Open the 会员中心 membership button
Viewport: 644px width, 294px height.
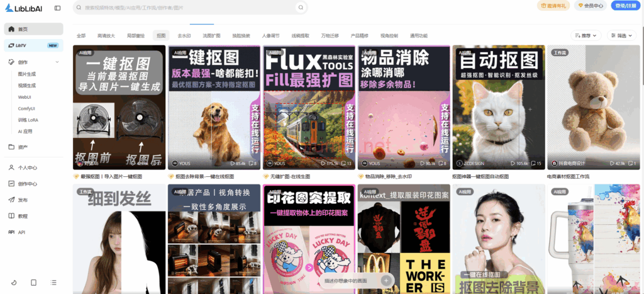591,6
